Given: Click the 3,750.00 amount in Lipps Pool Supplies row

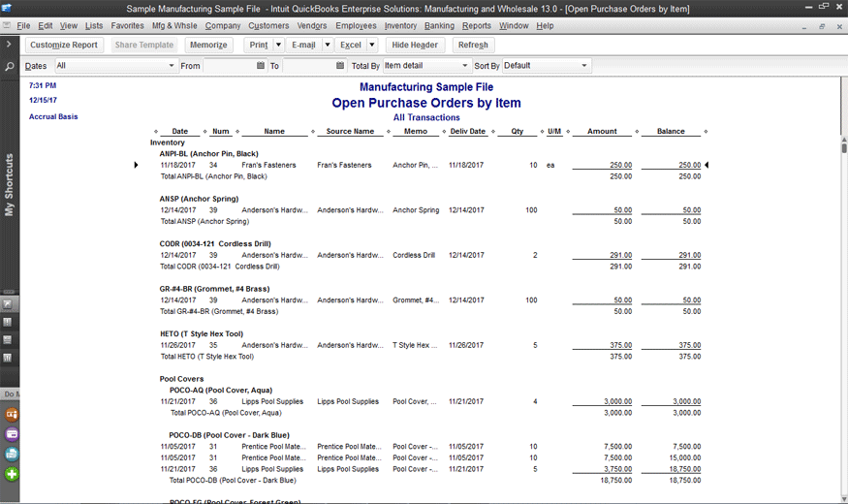Looking at the screenshot, I should [617, 469].
